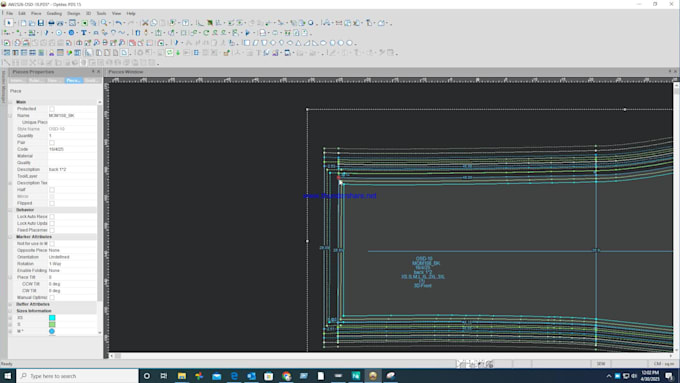Collapse the Main properties section
Image resolution: width=680 pixels, height=383 pixels.
click(11, 102)
